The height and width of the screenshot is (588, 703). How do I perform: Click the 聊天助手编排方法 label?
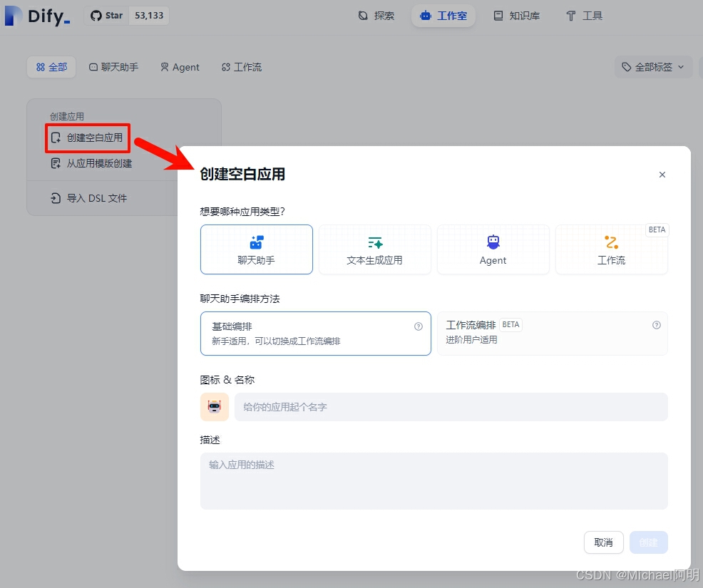(240, 299)
